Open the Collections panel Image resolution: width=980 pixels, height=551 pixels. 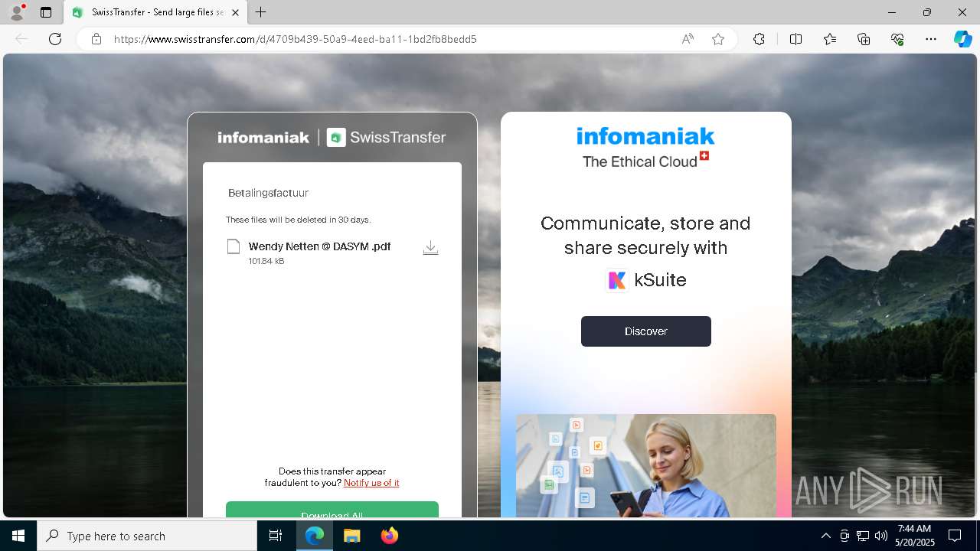coord(864,39)
